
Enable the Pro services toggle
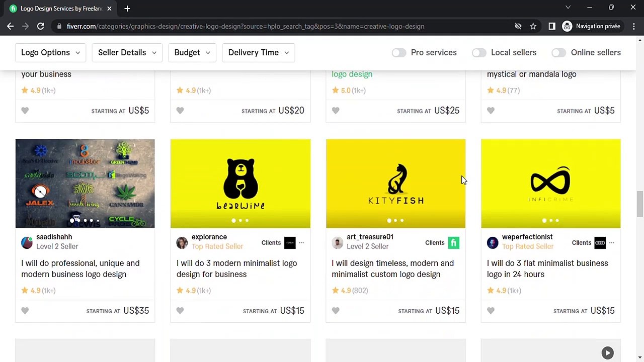click(x=399, y=52)
